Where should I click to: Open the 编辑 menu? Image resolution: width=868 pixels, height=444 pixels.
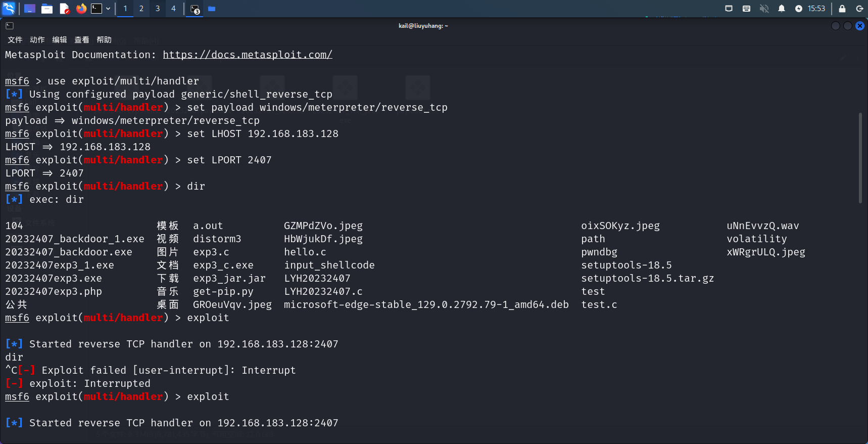pos(60,40)
